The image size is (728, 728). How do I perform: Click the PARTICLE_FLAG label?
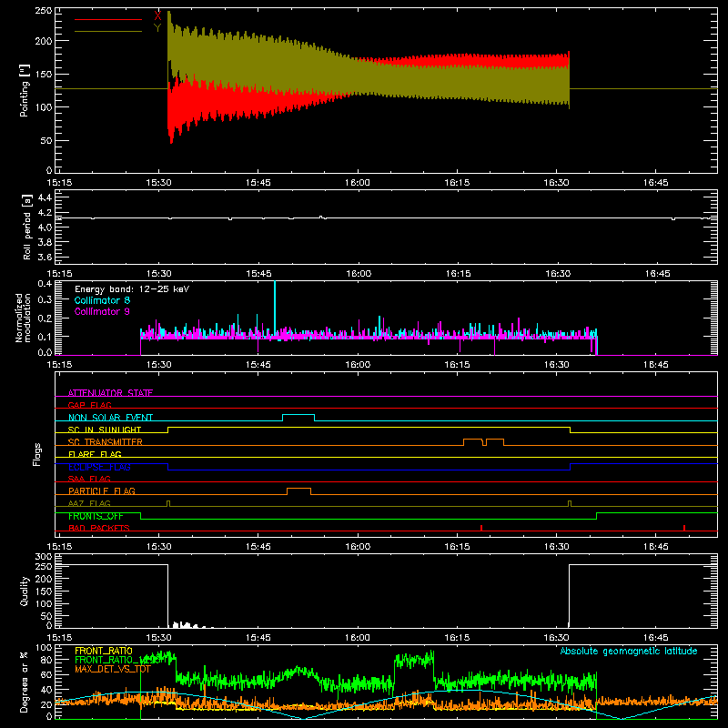(x=102, y=490)
